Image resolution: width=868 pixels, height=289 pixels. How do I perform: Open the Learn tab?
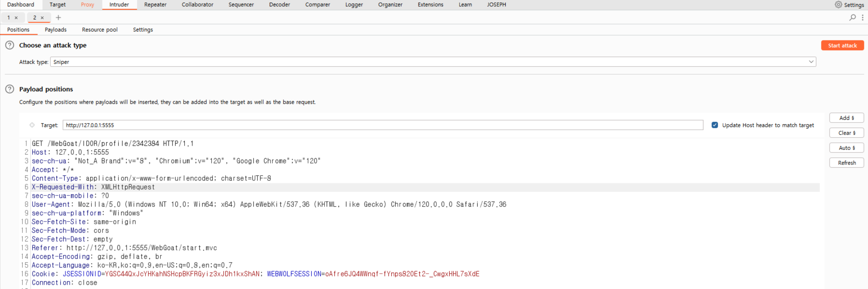(x=465, y=5)
